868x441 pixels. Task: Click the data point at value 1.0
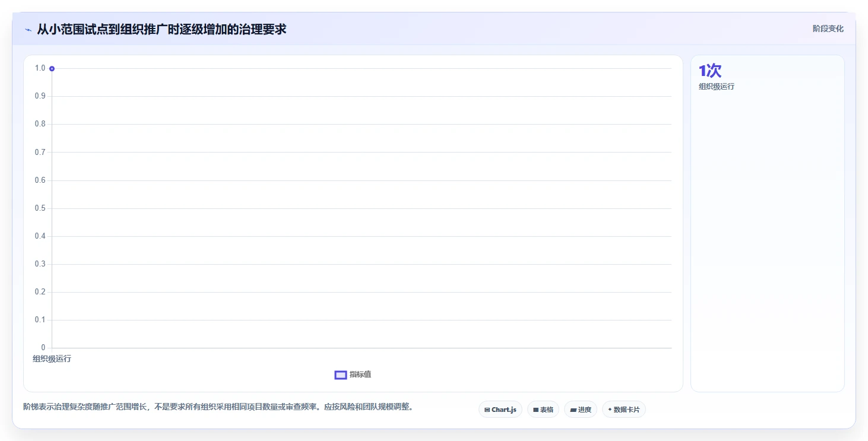[x=52, y=69]
